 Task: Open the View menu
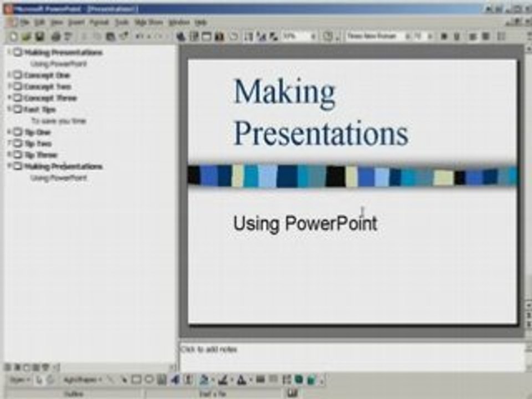57,22
